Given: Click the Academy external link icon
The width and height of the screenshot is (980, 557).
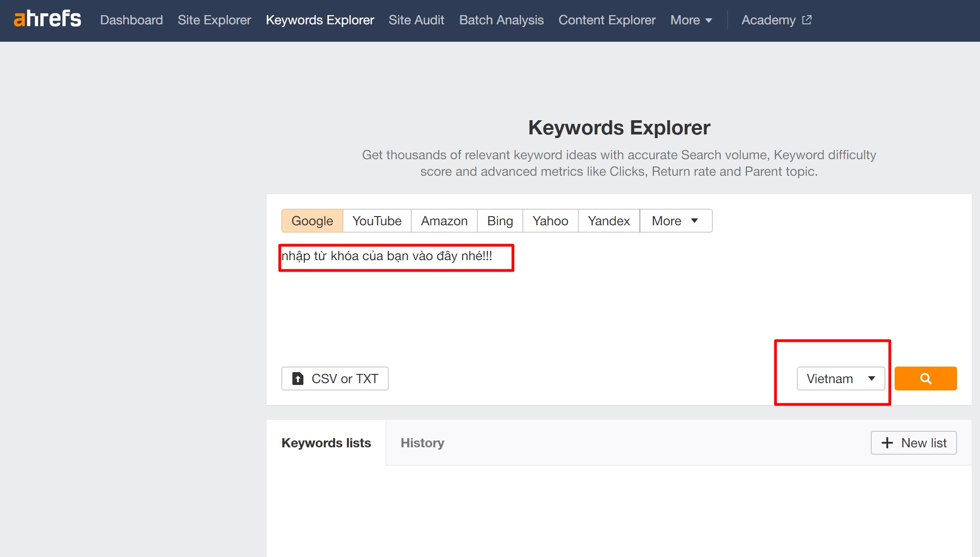Looking at the screenshot, I should [x=807, y=20].
